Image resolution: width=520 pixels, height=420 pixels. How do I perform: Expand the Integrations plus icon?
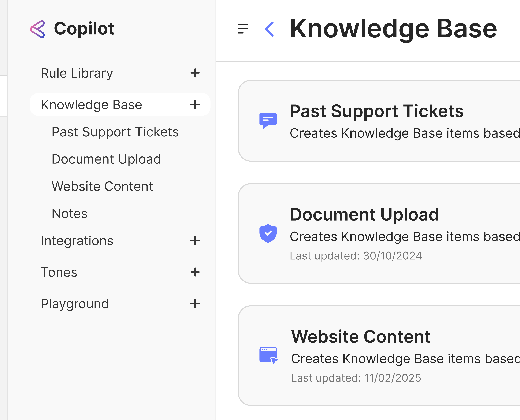coord(195,241)
